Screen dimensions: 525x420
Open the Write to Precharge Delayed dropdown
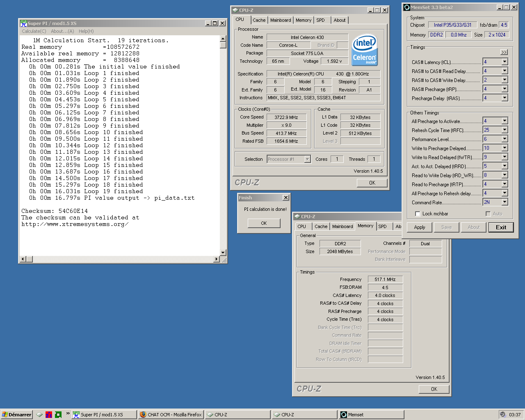pyautogui.click(x=504, y=148)
